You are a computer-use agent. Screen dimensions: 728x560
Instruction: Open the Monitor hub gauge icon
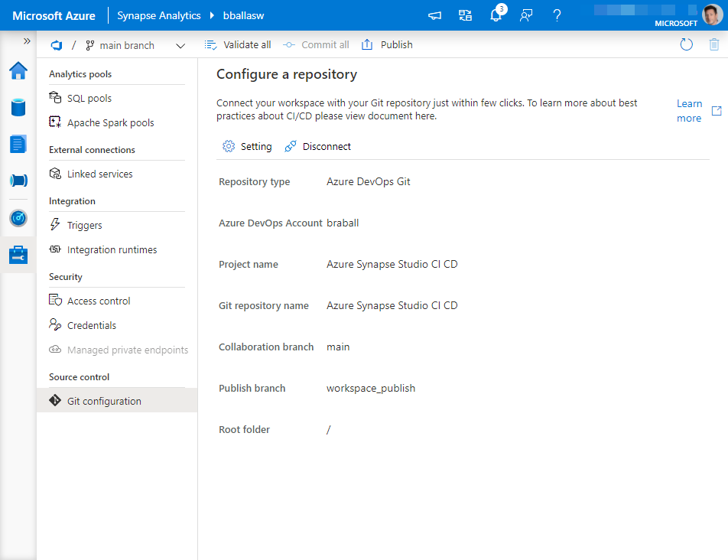coord(18,218)
